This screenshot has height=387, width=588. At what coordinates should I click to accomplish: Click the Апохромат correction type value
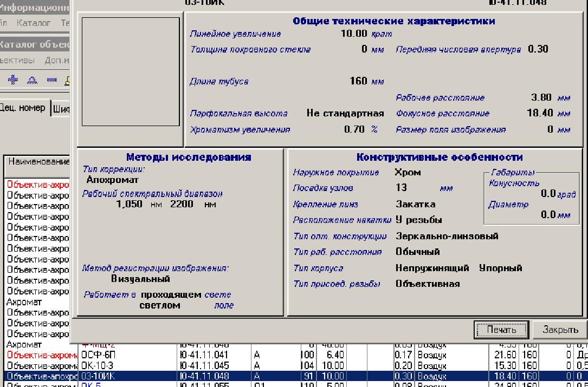(x=113, y=180)
